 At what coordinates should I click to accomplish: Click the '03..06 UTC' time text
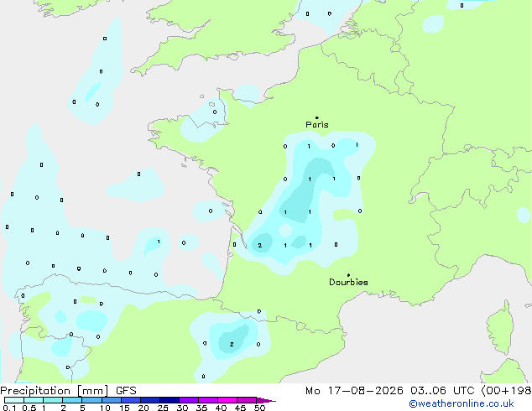tap(442, 391)
